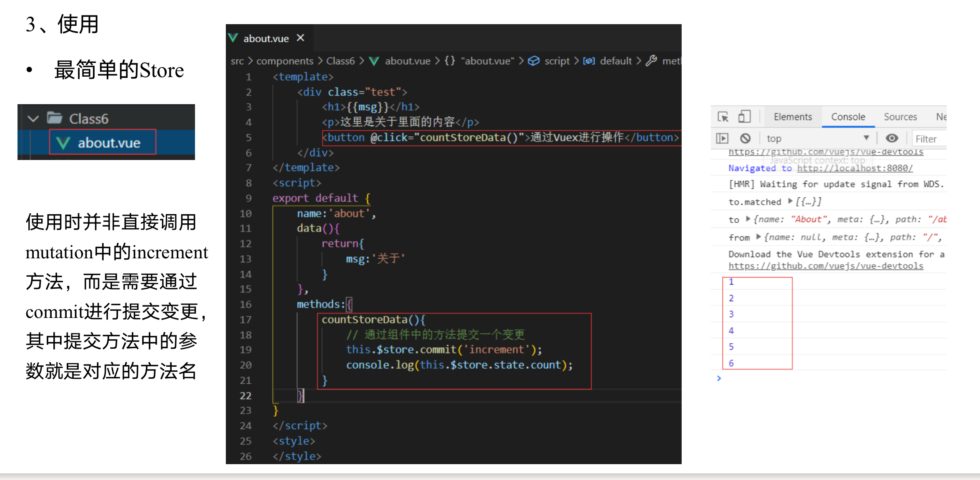The image size is (980, 480).
Task: Click the wrench method breadcrumb icon
Action: click(x=651, y=61)
